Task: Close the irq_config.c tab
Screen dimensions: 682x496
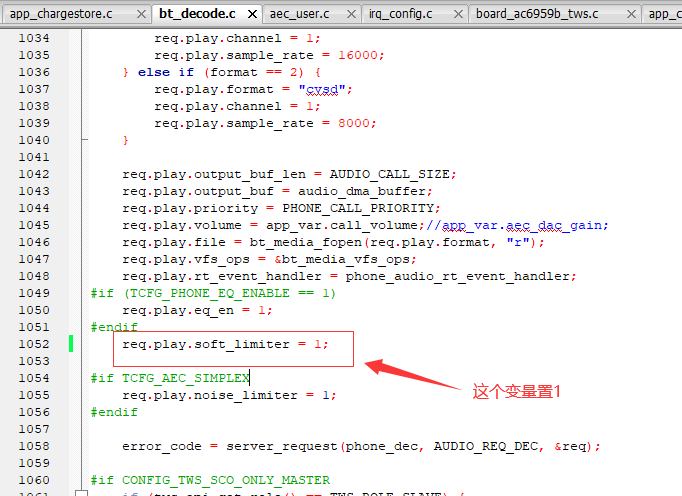Action: click(x=458, y=14)
